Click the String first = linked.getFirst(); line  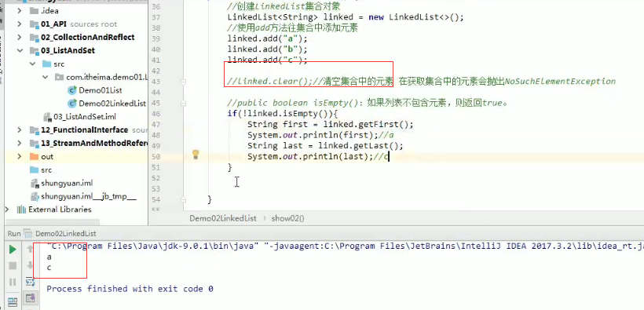point(331,125)
